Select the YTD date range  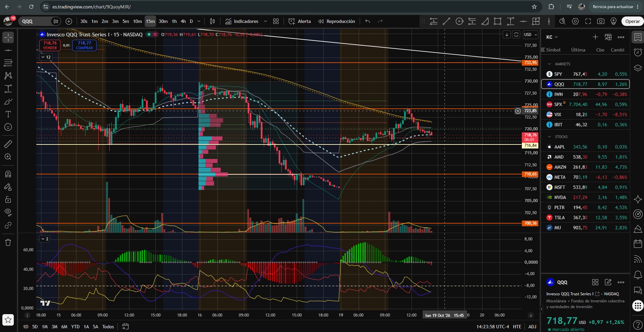tap(75, 327)
